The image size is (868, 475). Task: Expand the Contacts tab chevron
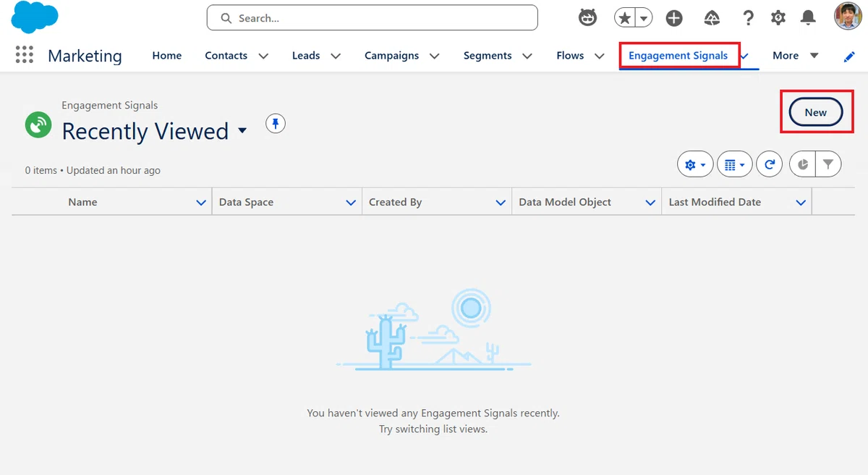[x=264, y=56]
